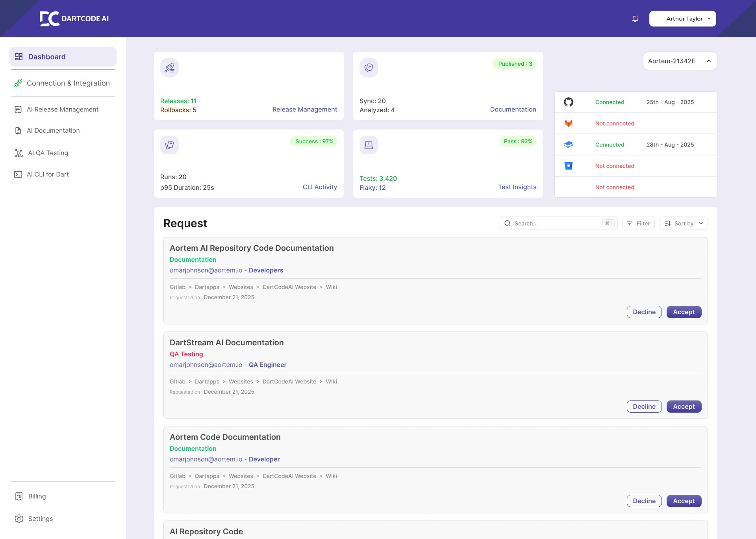Click the Settings gear icon
This screenshot has width=756, height=539.
point(19,519)
